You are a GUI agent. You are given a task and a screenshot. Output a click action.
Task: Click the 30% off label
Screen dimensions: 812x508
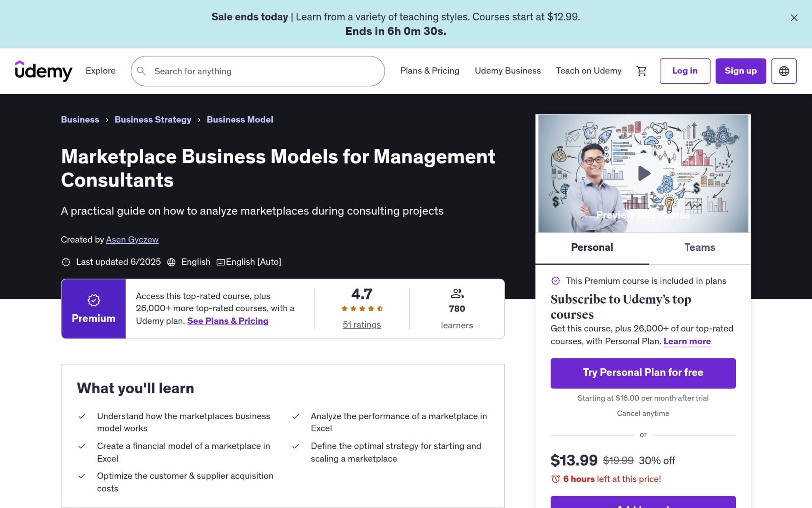tap(657, 460)
